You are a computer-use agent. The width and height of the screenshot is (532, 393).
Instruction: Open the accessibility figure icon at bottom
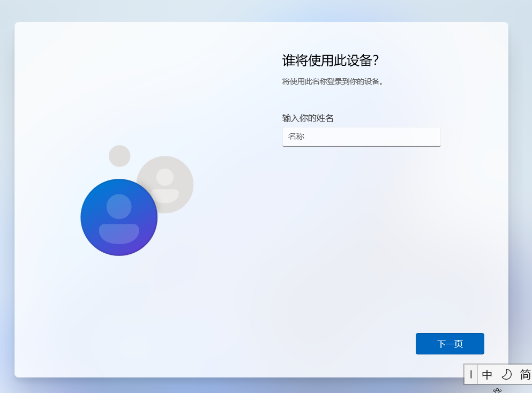(497, 391)
